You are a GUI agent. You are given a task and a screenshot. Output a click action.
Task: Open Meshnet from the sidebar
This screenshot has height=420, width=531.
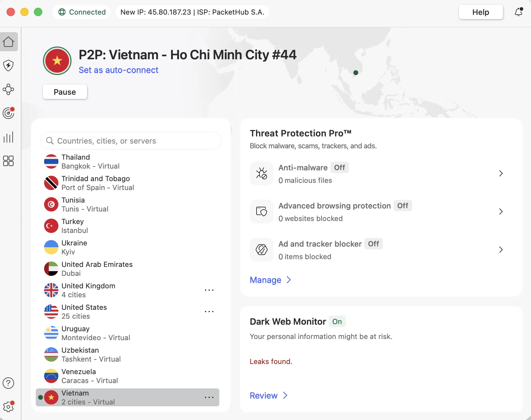(9, 89)
